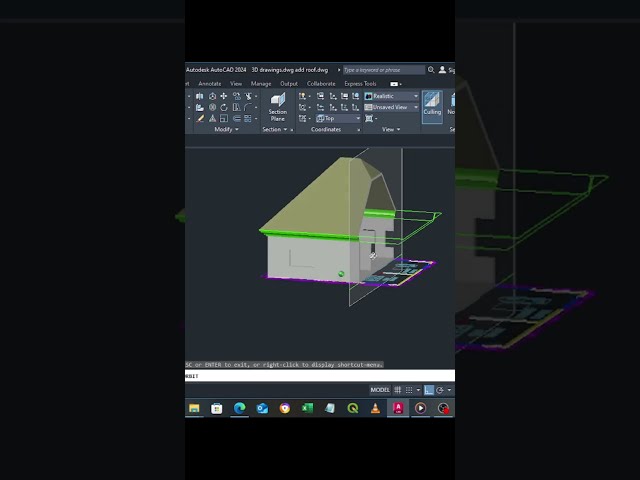The width and height of the screenshot is (640, 480).
Task: Click the command line input box
Action: (x=320, y=376)
